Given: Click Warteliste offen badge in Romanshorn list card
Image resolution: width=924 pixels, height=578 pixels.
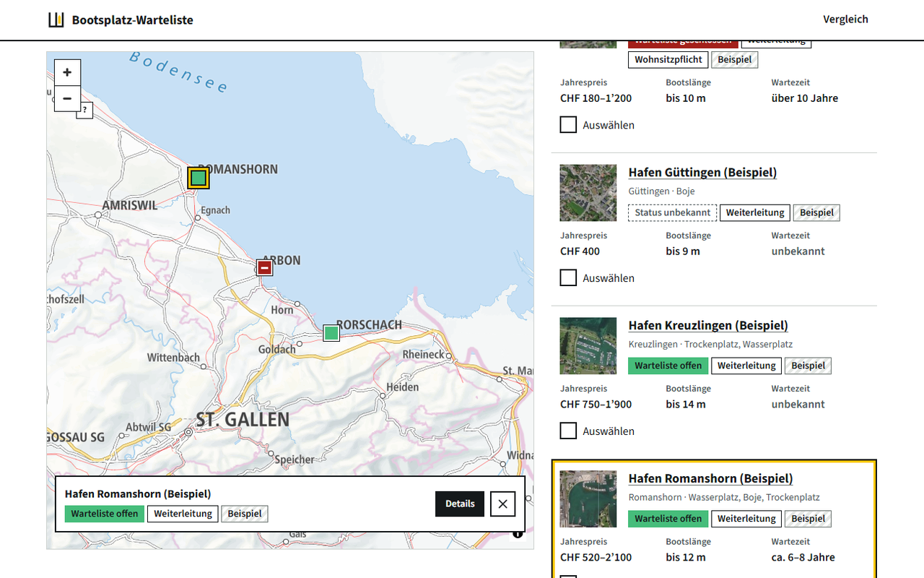Looking at the screenshot, I should coord(668,519).
